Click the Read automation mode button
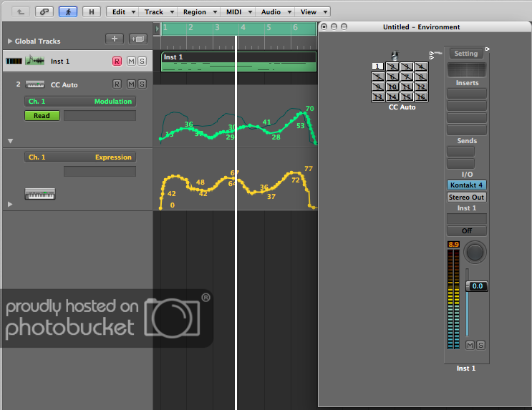 (42, 115)
